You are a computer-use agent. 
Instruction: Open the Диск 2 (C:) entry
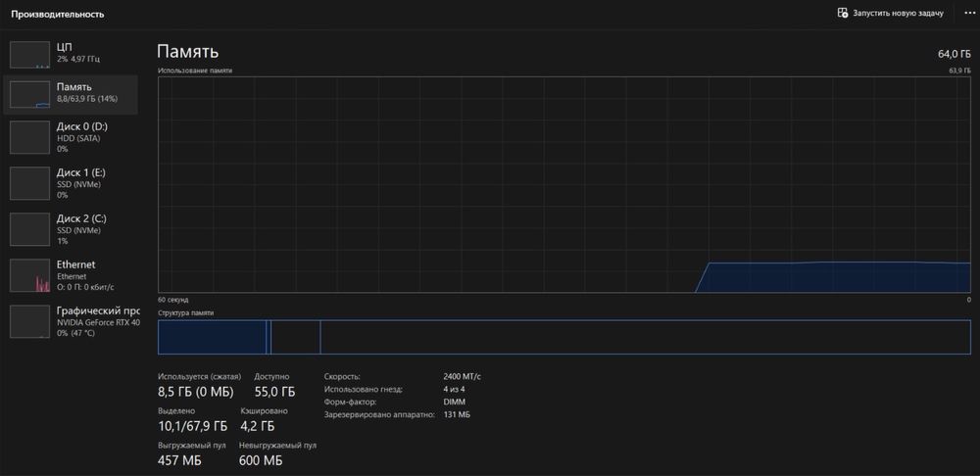(x=71, y=229)
